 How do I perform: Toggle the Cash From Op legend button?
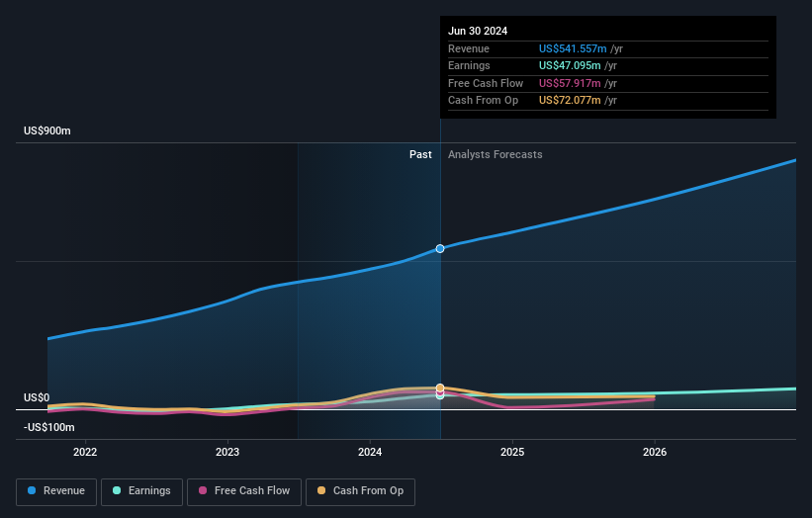pos(360,491)
